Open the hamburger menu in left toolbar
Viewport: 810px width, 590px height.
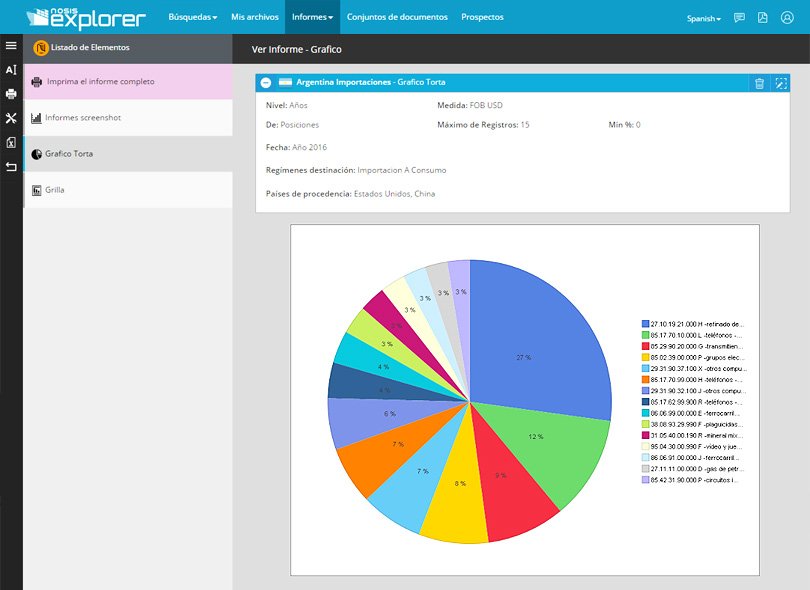(x=11, y=45)
